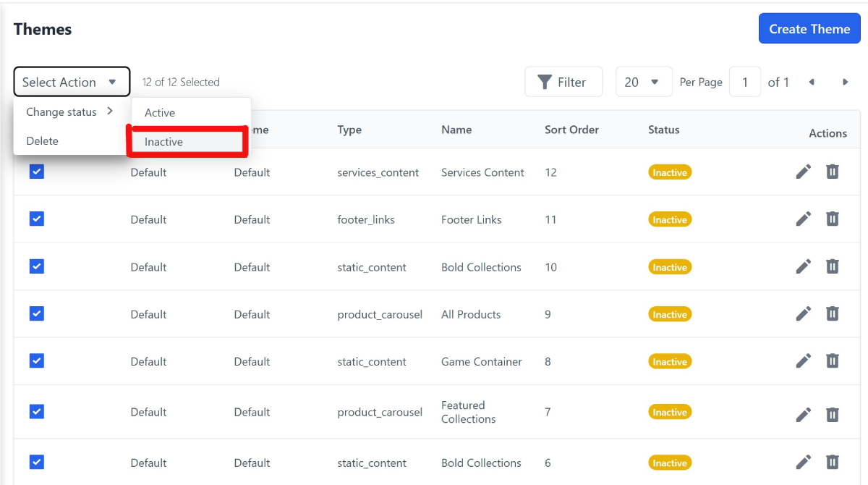The height and width of the screenshot is (485, 868).
Task: Click the Create Theme button
Action: pyautogui.click(x=809, y=29)
